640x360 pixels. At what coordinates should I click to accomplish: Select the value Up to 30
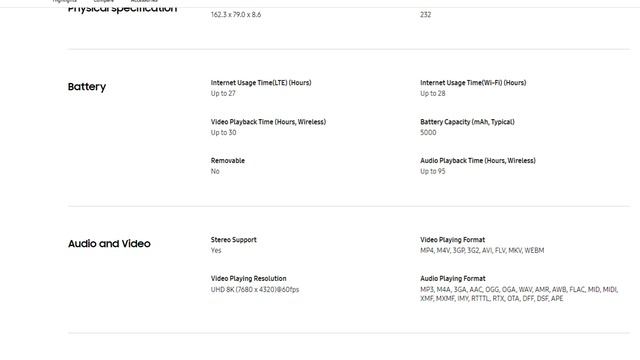click(x=223, y=133)
